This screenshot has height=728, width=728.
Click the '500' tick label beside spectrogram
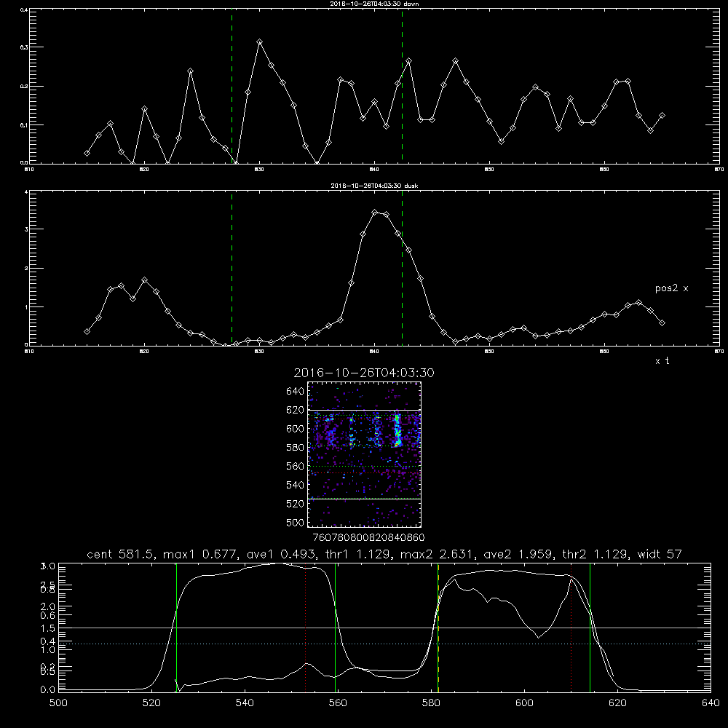(x=296, y=522)
